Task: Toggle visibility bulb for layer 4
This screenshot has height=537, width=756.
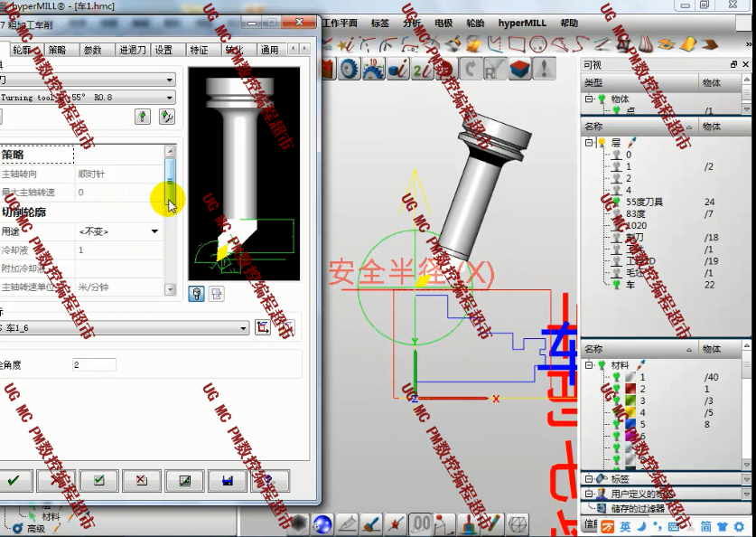Action: pos(616,190)
